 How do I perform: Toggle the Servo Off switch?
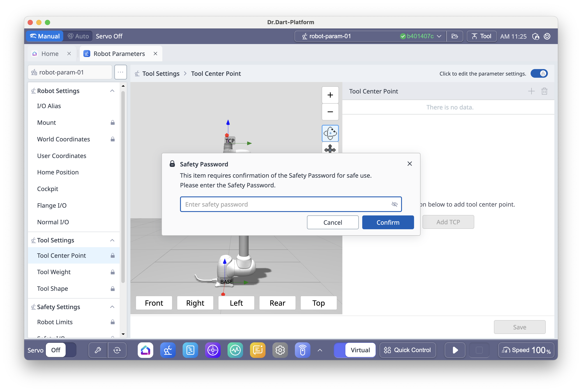[x=61, y=350]
